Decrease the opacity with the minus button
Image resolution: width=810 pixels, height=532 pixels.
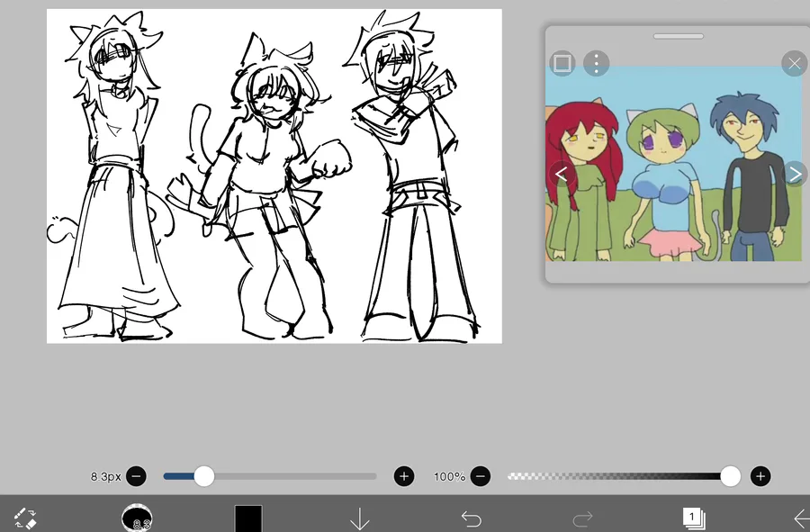[481, 476]
